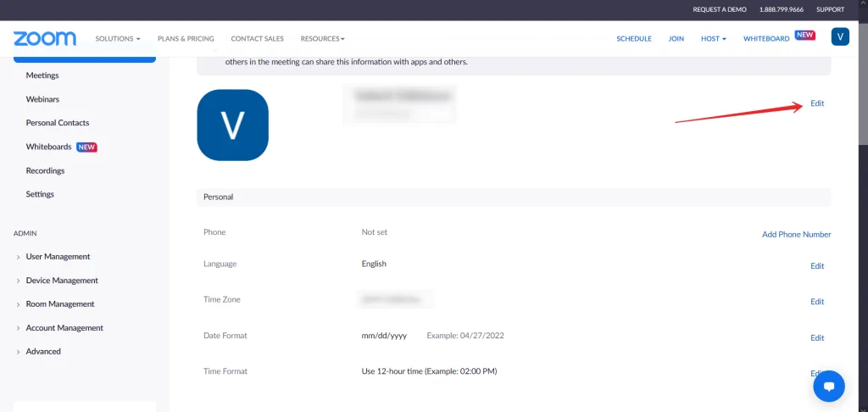Select the highlighted Profile sidebar item
The height and width of the screenshot is (412, 868).
[x=85, y=59]
